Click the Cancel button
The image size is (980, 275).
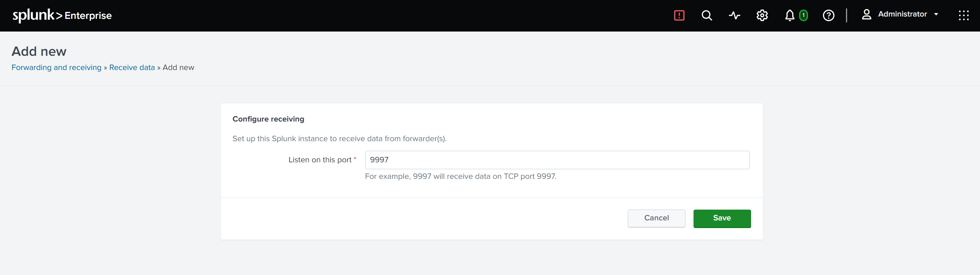pos(656,218)
